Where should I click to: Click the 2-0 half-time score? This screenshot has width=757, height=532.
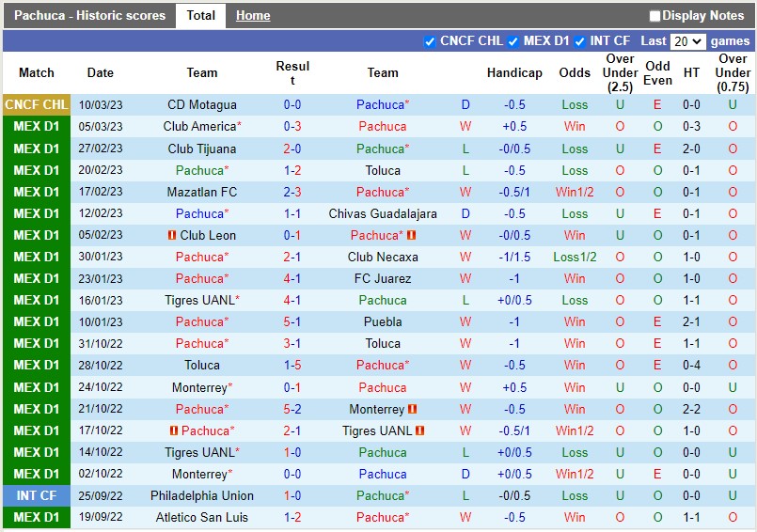coord(691,149)
